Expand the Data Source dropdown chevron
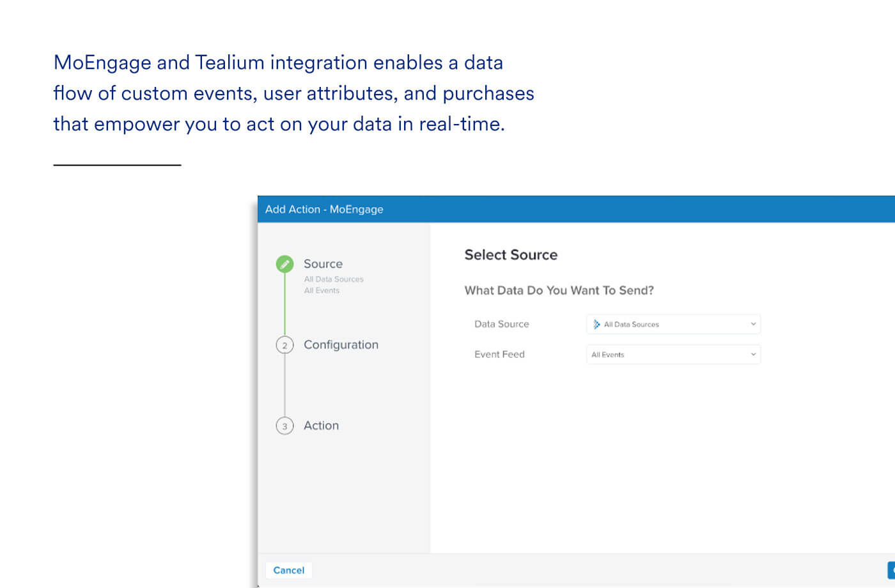The image size is (895, 588). pos(753,324)
